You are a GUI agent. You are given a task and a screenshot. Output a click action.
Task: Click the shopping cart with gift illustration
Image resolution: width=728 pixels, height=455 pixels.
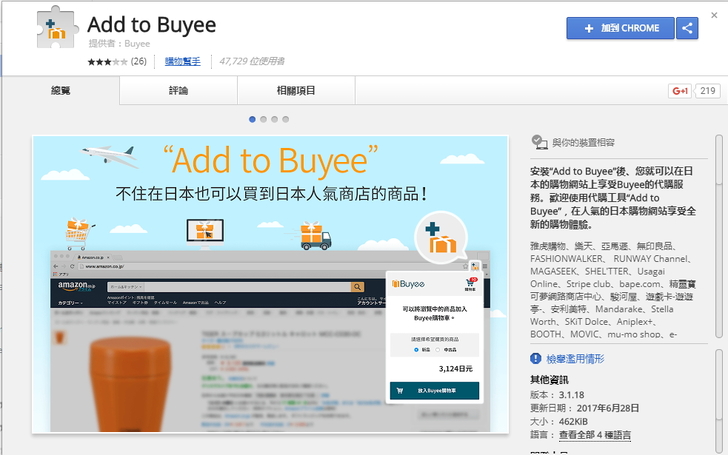pyautogui.click(x=78, y=234)
